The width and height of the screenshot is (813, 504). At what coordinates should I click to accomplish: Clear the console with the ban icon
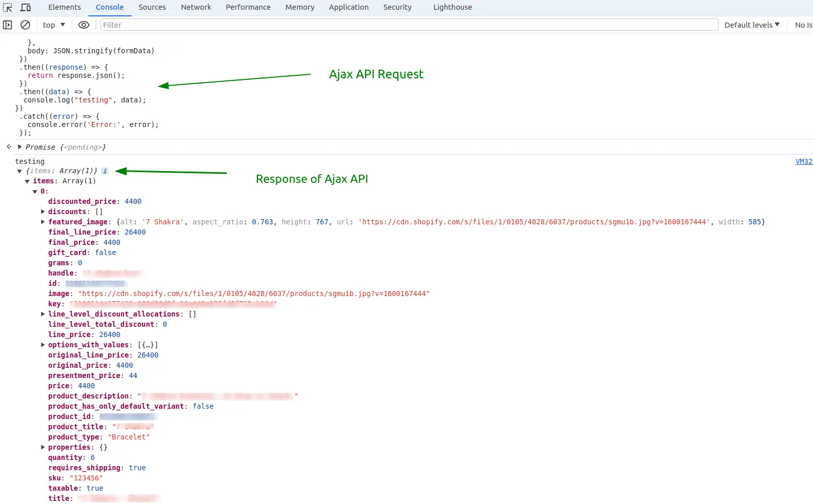[25, 25]
